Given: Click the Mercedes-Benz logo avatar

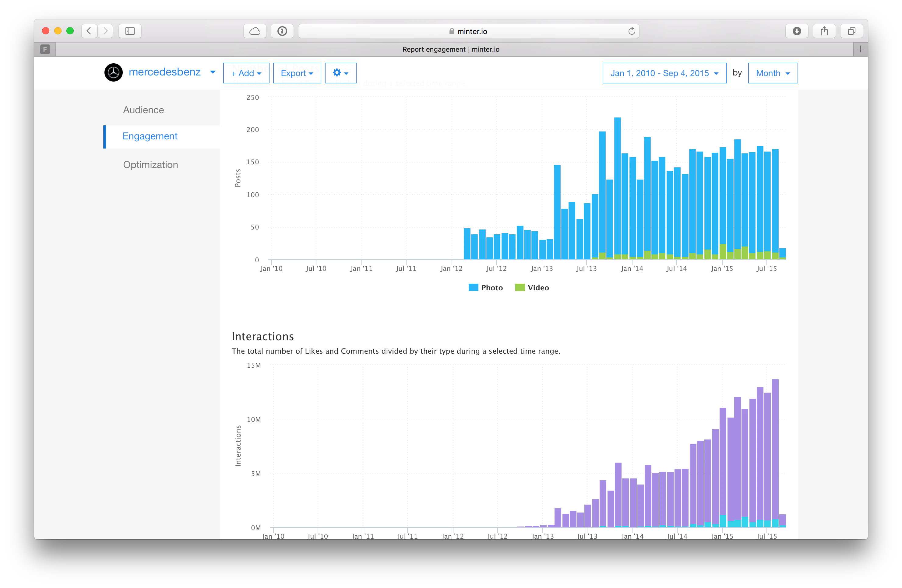Looking at the screenshot, I should [x=113, y=72].
